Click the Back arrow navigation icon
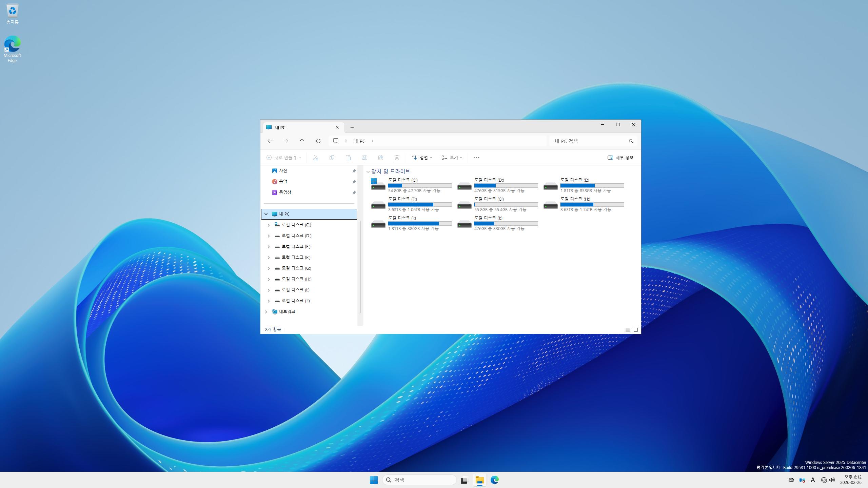Image resolution: width=868 pixels, height=488 pixels. [x=270, y=141]
